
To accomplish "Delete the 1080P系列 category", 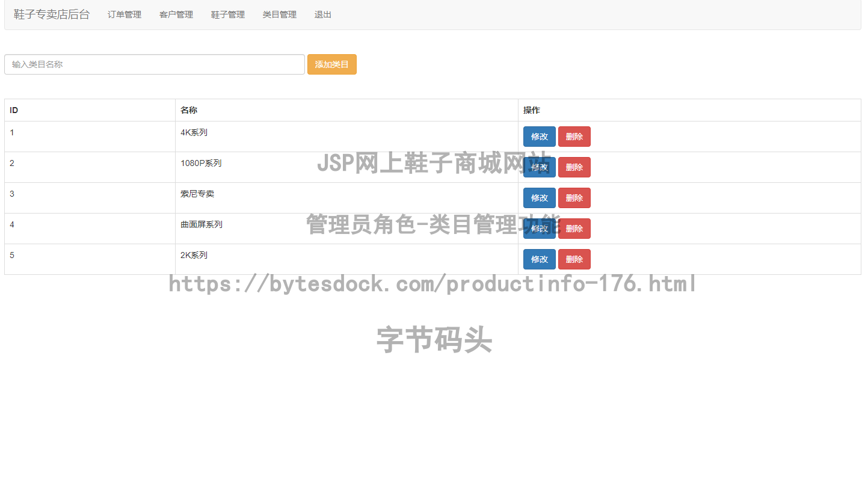I will click(574, 167).
